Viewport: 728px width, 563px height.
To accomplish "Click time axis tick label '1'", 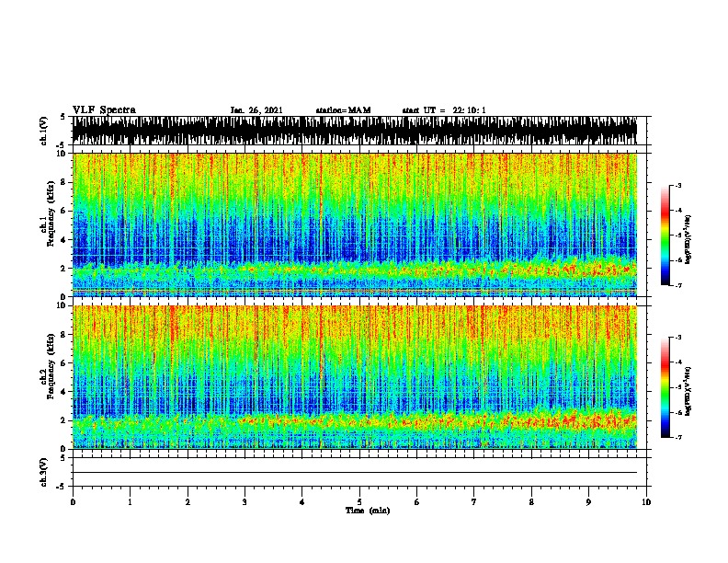I will 131,502.
